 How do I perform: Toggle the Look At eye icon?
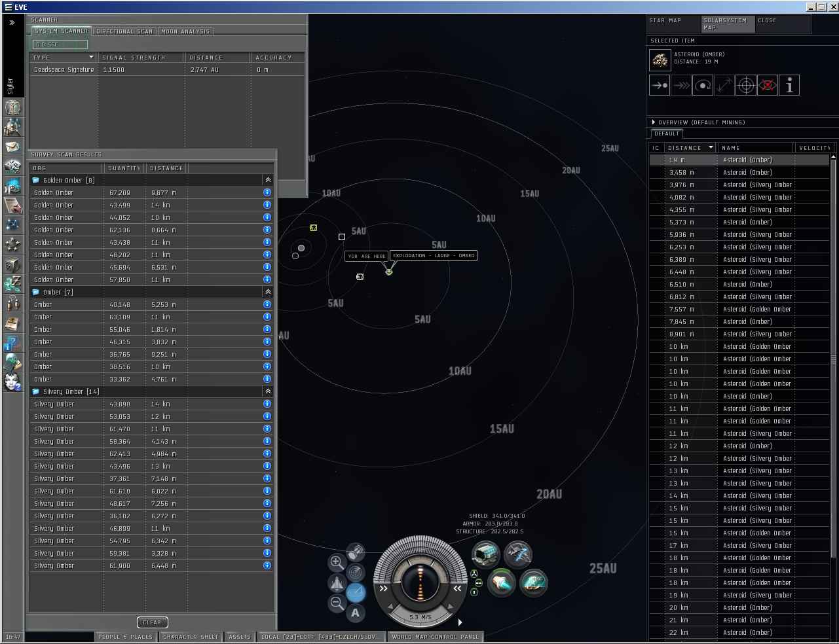coord(768,85)
